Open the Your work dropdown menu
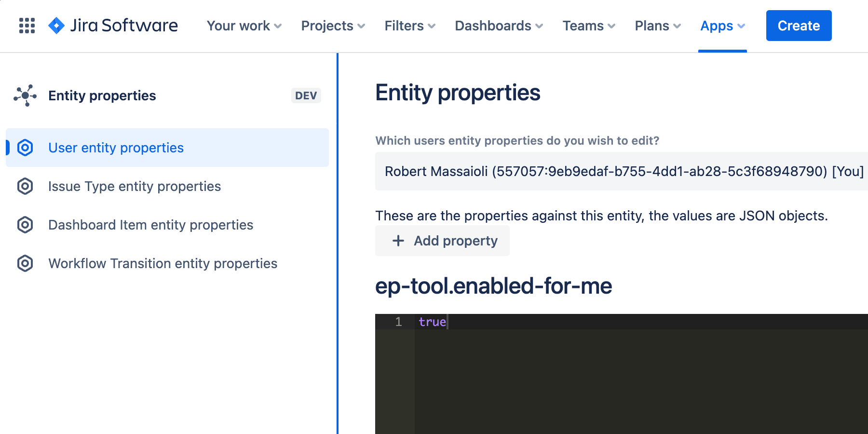 [x=244, y=26]
